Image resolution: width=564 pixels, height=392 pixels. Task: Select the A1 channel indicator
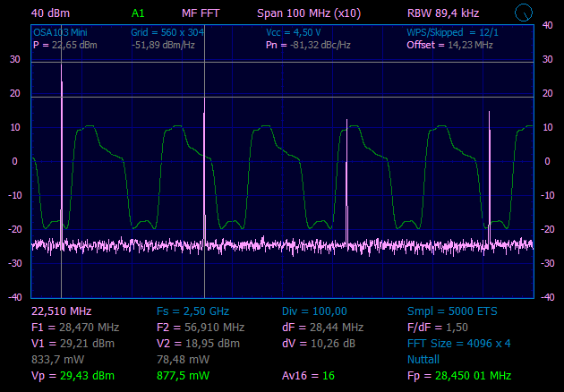click(x=137, y=13)
